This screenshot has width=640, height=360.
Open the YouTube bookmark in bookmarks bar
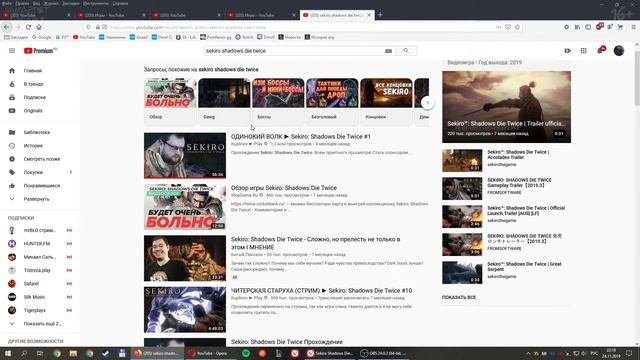(x=84, y=37)
